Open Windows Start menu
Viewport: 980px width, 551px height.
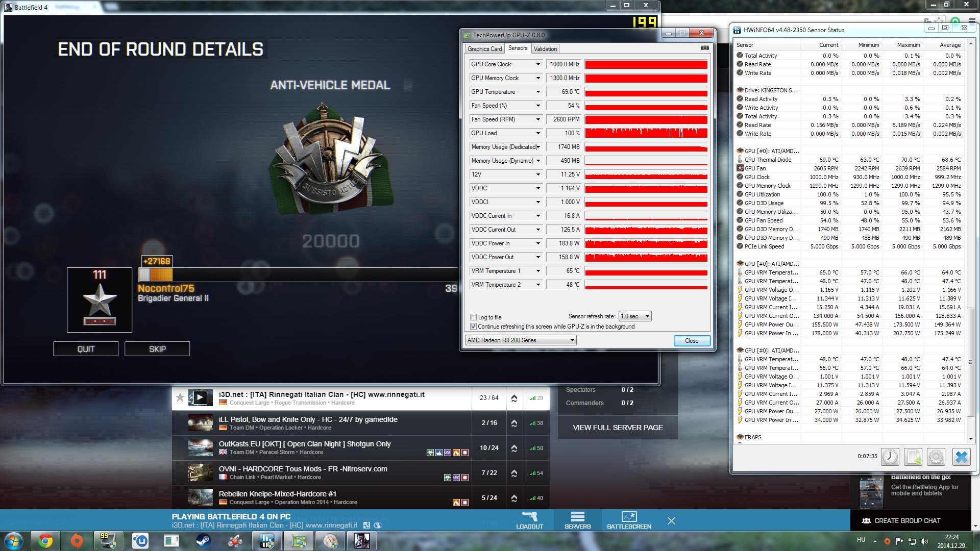coord(14,541)
